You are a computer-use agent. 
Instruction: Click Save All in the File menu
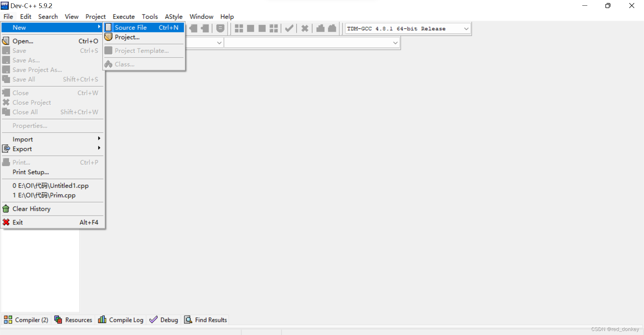[52, 80]
